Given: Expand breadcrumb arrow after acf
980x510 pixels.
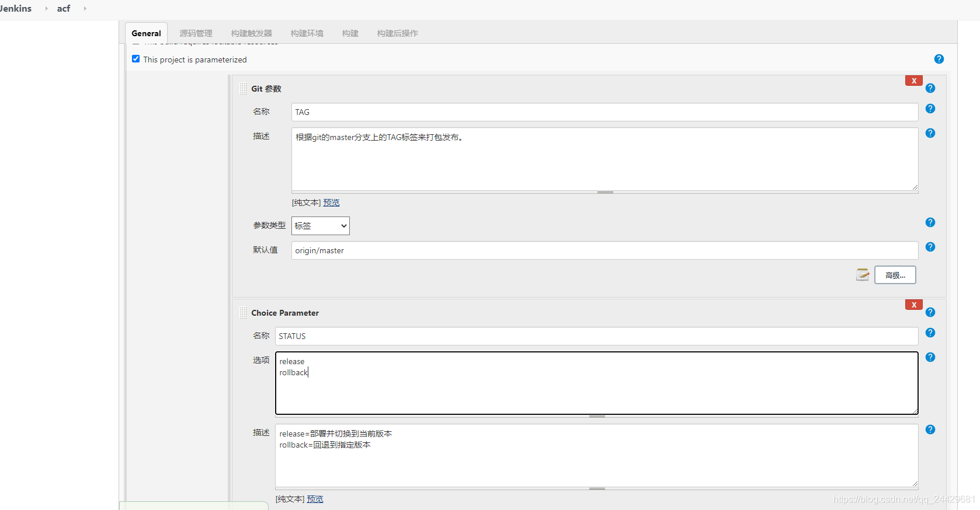Looking at the screenshot, I should point(85,8).
